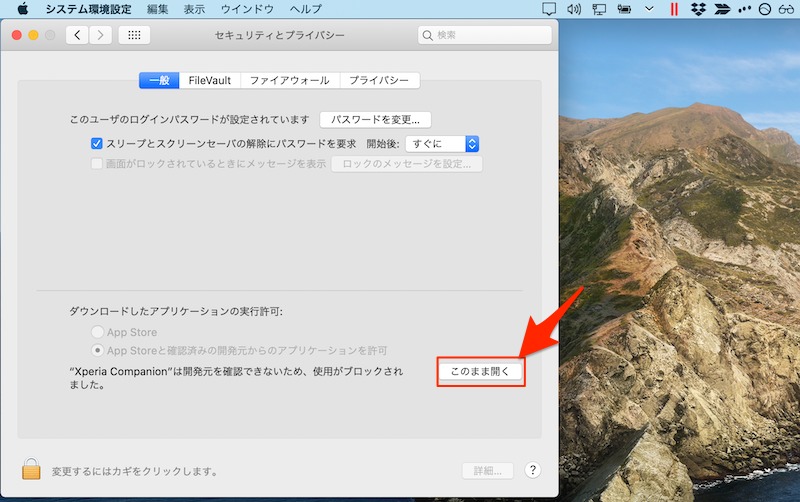Click the red pause bars menu bar icon
800x502 pixels.
tap(674, 9)
